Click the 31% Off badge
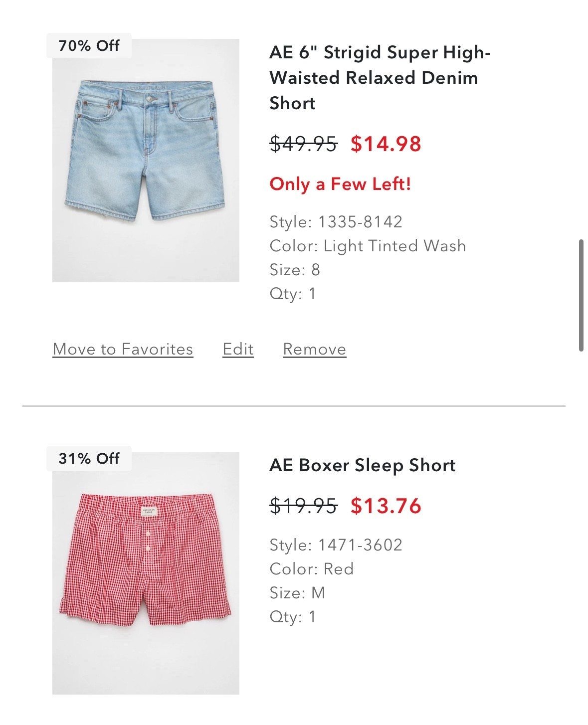This screenshot has height=725, width=588. coord(89,459)
